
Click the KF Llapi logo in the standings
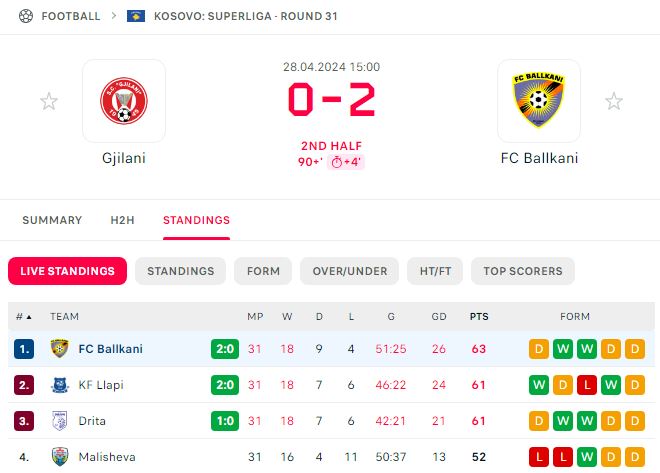coord(59,385)
